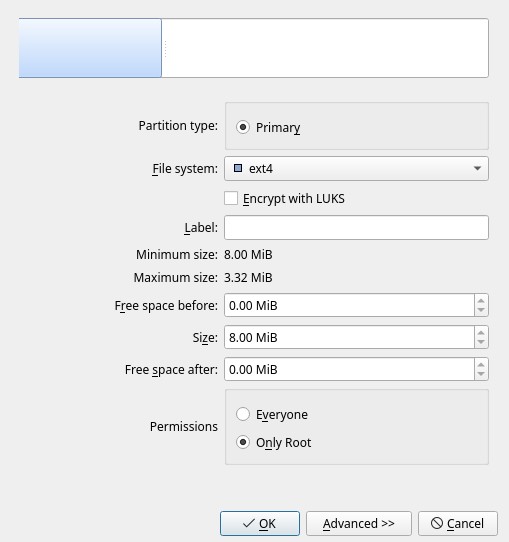
Task: Increase Free space after with up arrow
Action: [x=481, y=364]
